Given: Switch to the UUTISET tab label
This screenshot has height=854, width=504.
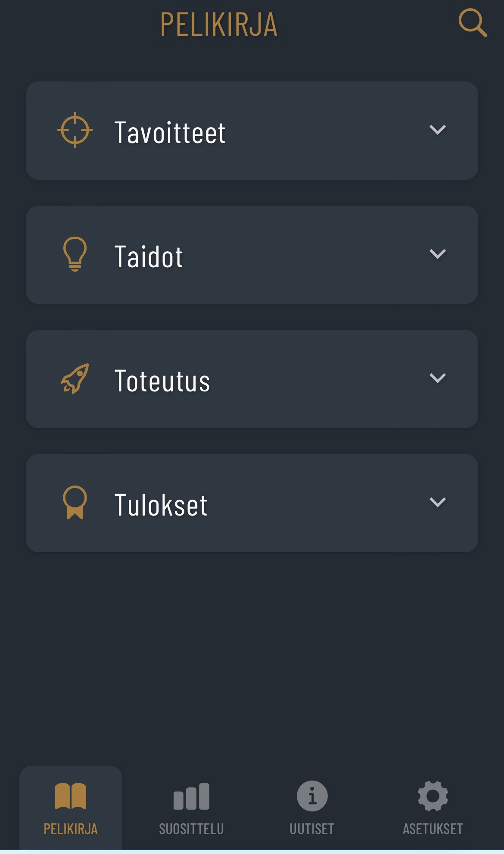Looking at the screenshot, I should (312, 829).
